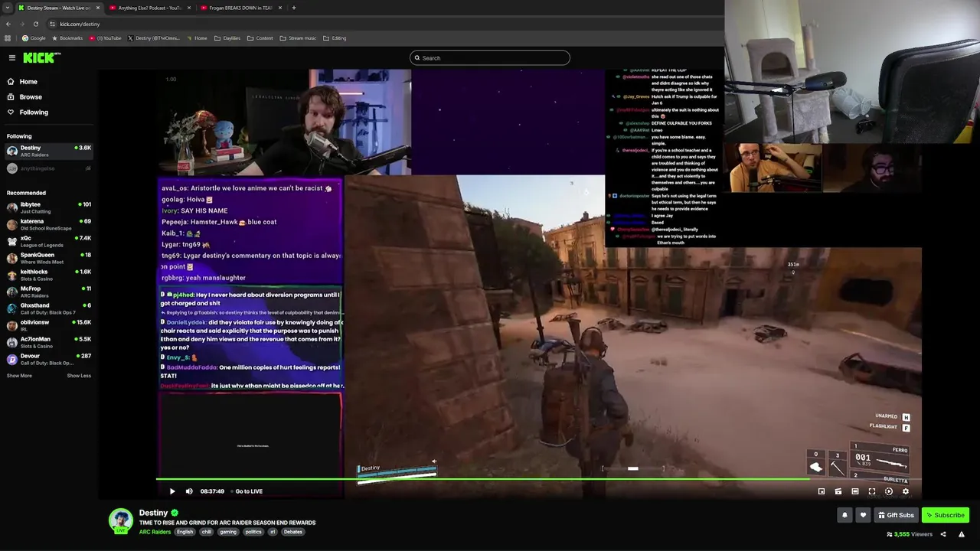Click Destiny's channel avatar below the video
Image resolution: width=980 pixels, height=551 pixels.
pyautogui.click(x=120, y=520)
